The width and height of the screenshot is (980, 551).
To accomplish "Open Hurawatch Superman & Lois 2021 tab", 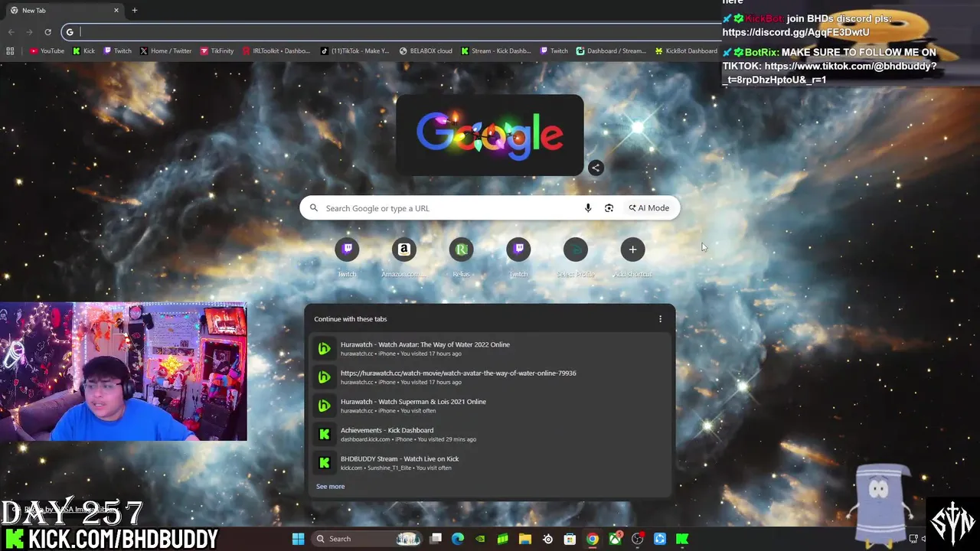I will [490, 406].
